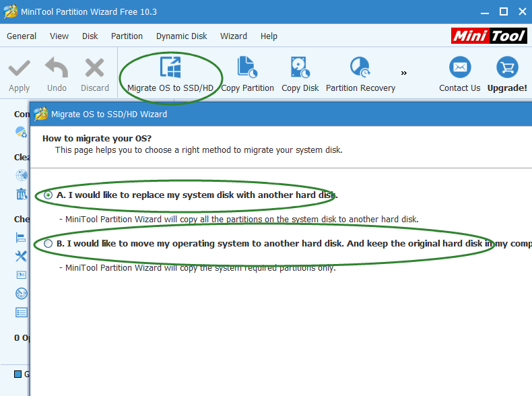Open the General menu

[x=22, y=36]
